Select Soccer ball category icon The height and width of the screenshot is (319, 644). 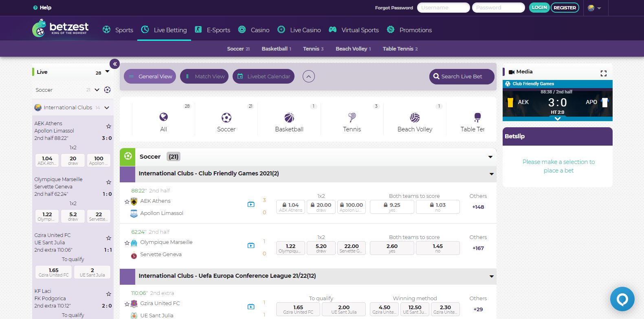click(226, 118)
